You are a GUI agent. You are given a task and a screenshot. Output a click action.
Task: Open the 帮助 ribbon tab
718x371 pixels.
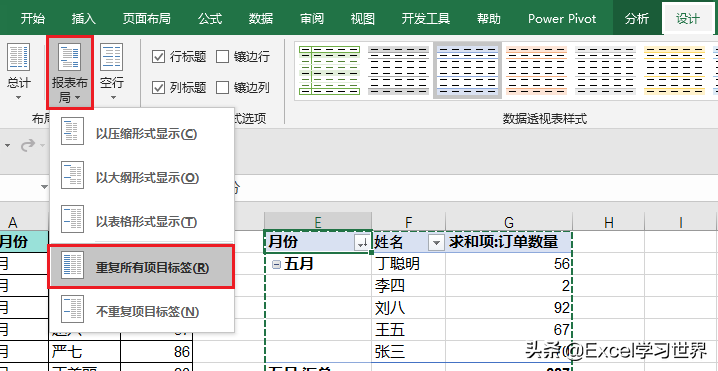coord(489,18)
